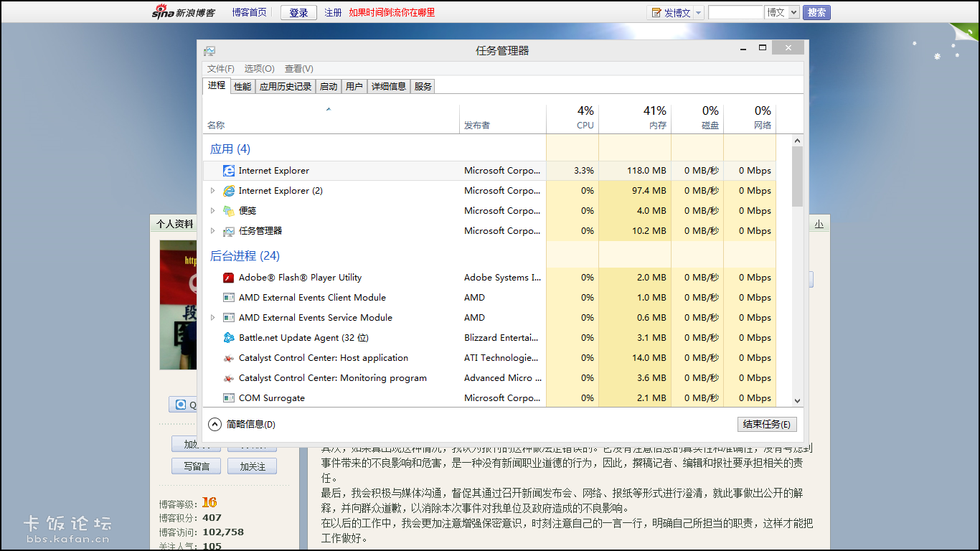Sort by the 名称 column header
Image resolution: width=980 pixels, height=551 pixels.
point(331,118)
